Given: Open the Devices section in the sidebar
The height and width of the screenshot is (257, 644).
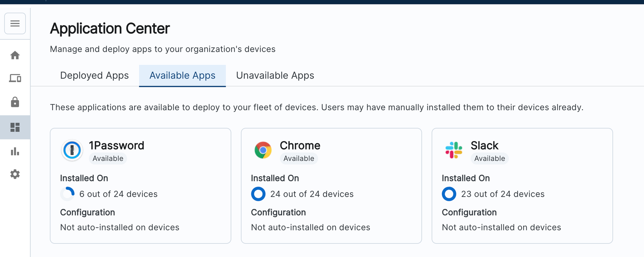Looking at the screenshot, I should coord(15,78).
